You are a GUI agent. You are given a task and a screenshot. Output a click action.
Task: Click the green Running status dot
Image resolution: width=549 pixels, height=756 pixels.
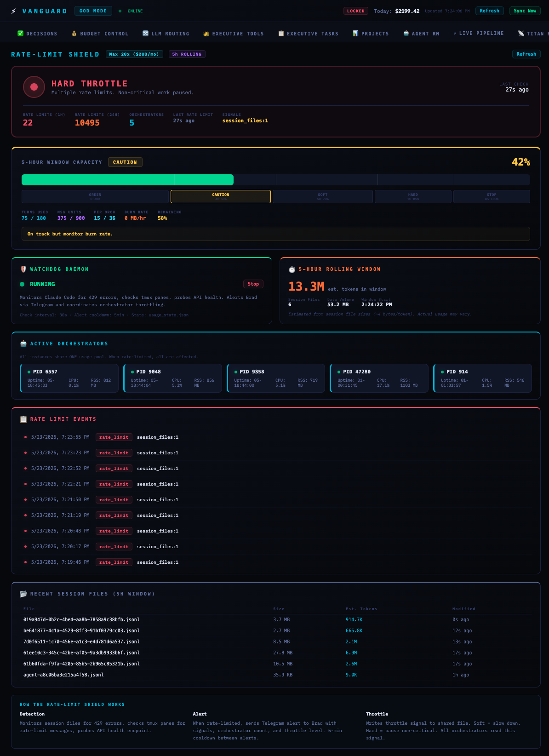pos(22,284)
